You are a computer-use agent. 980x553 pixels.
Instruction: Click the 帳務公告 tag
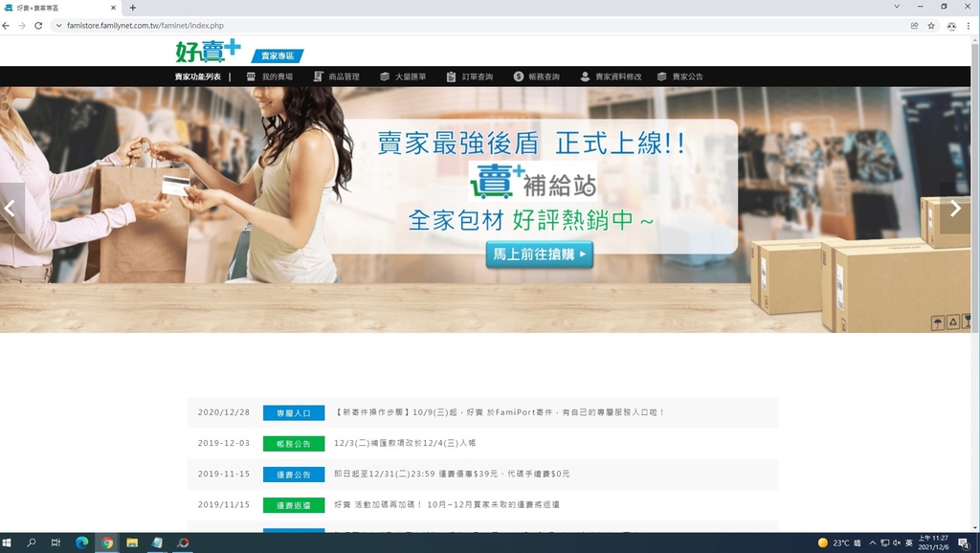click(294, 444)
